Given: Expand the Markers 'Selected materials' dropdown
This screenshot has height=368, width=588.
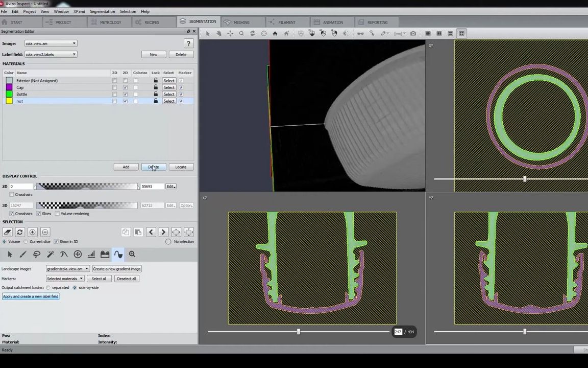Looking at the screenshot, I should coord(65,279).
